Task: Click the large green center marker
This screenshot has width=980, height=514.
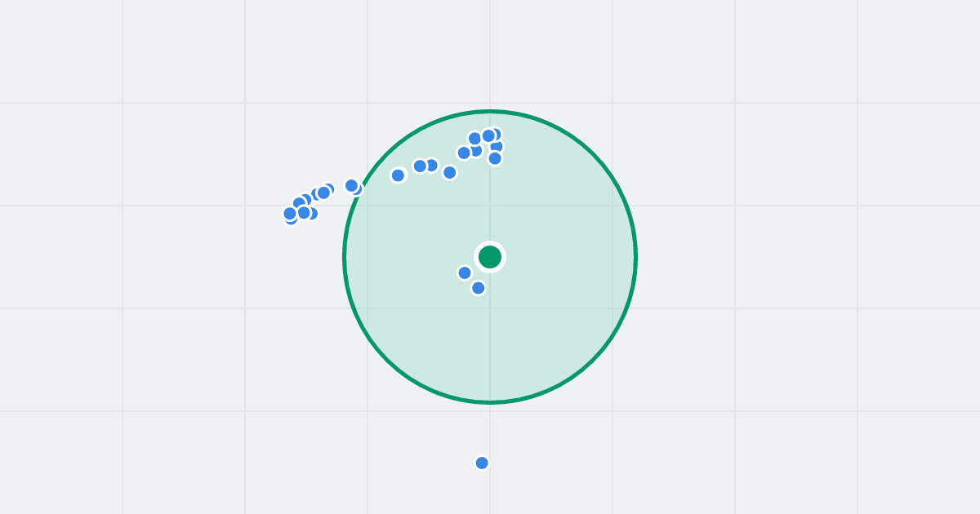Action: coord(490,257)
